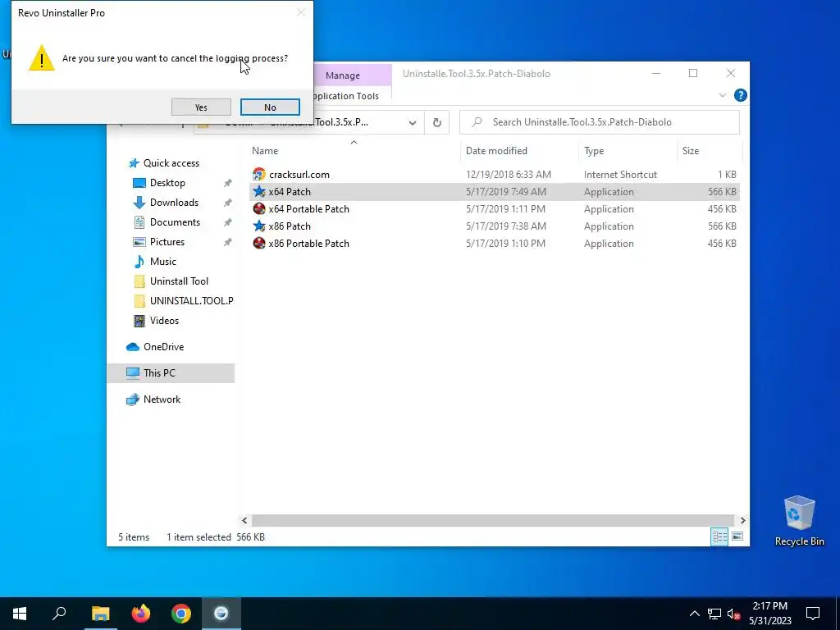
Task: Click the cracksurl.com file name
Action: (x=299, y=175)
